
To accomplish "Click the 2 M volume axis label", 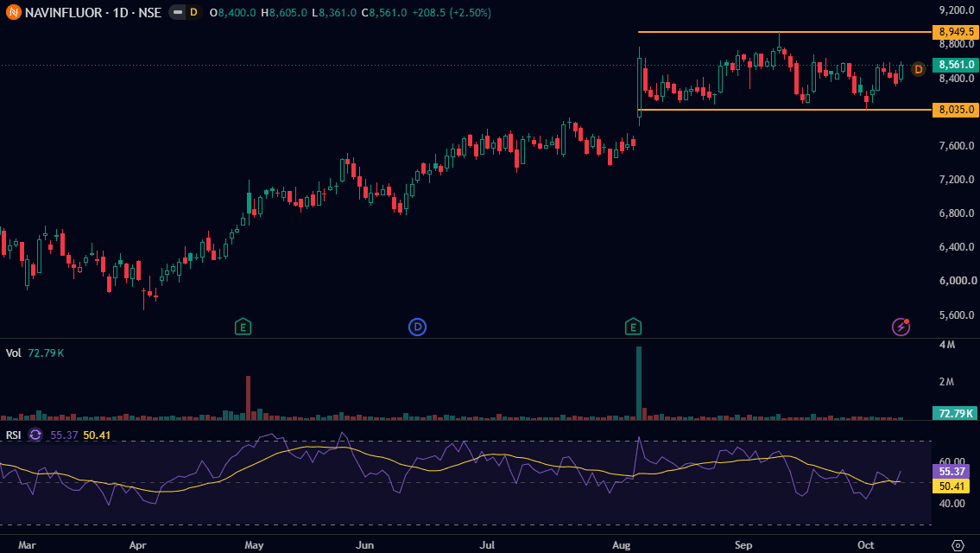I will [947, 382].
